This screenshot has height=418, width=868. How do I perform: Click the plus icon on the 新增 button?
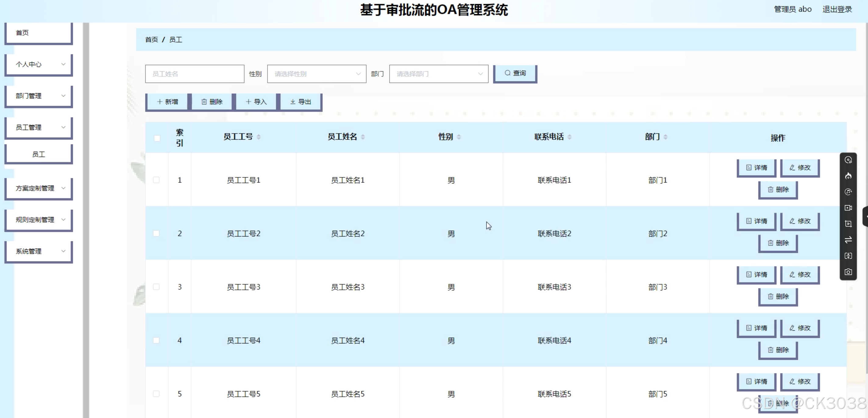point(159,101)
